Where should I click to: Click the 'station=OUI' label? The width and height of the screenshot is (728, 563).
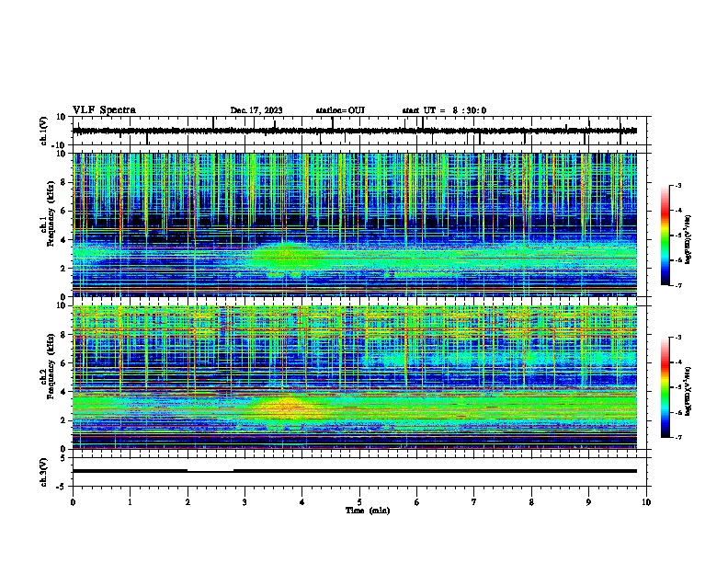click(x=340, y=110)
